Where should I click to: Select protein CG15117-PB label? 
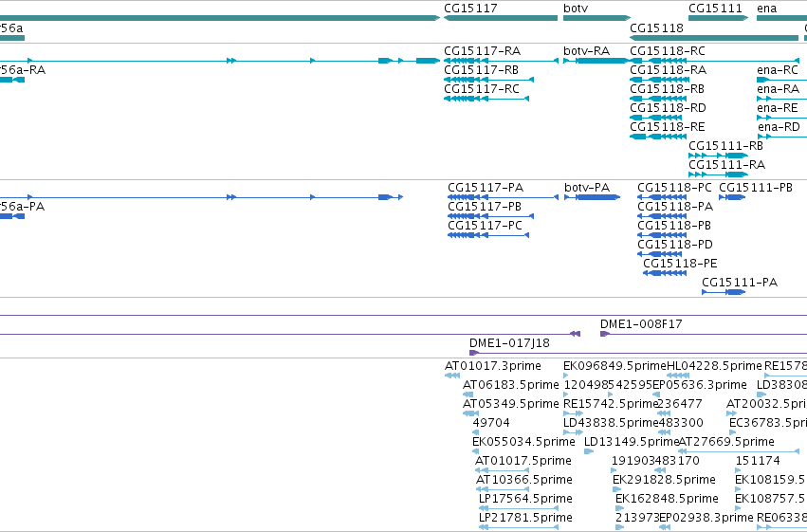point(485,207)
